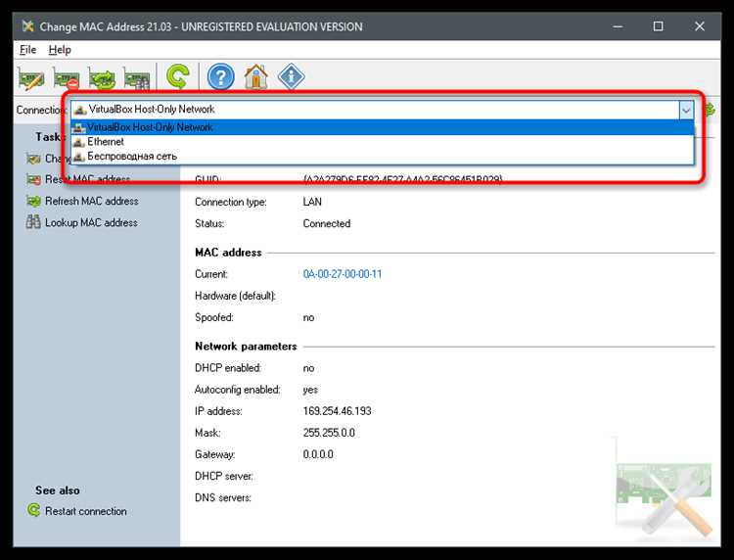The image size is (734, 560).
Task: Click the Home page house icon
Action: coord(256,76)
